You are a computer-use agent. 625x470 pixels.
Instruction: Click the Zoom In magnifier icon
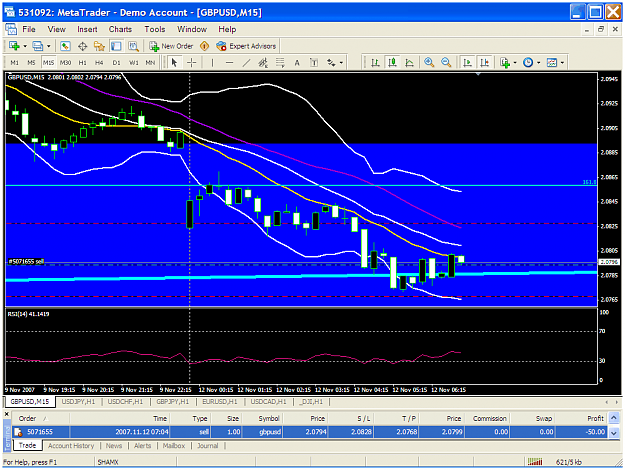click(429, 63)
